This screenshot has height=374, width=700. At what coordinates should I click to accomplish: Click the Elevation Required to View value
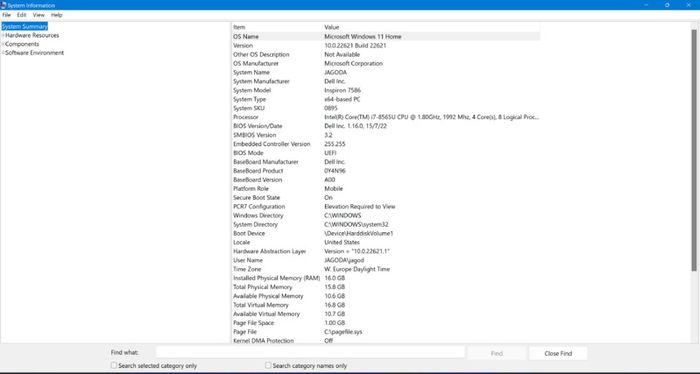click(x=359, y=206)
